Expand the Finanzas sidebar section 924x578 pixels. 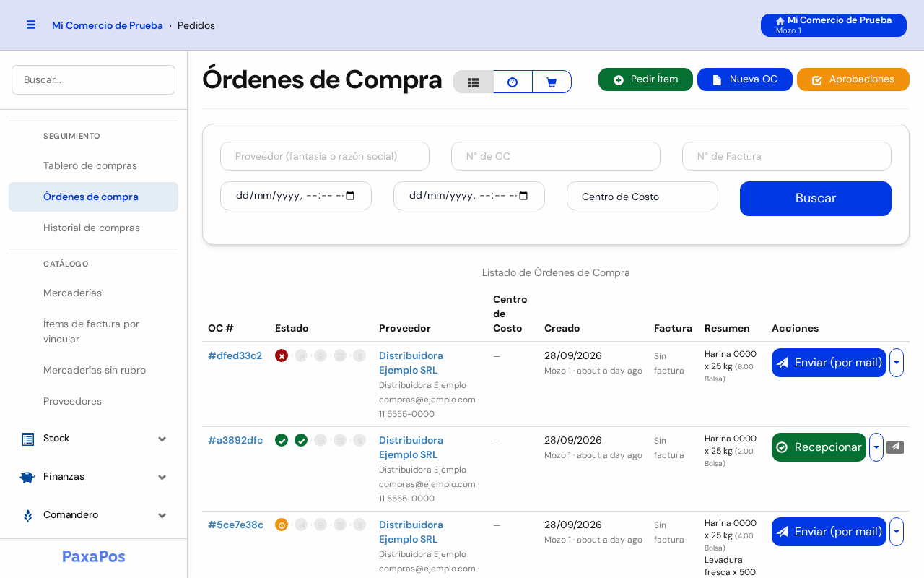93,477
